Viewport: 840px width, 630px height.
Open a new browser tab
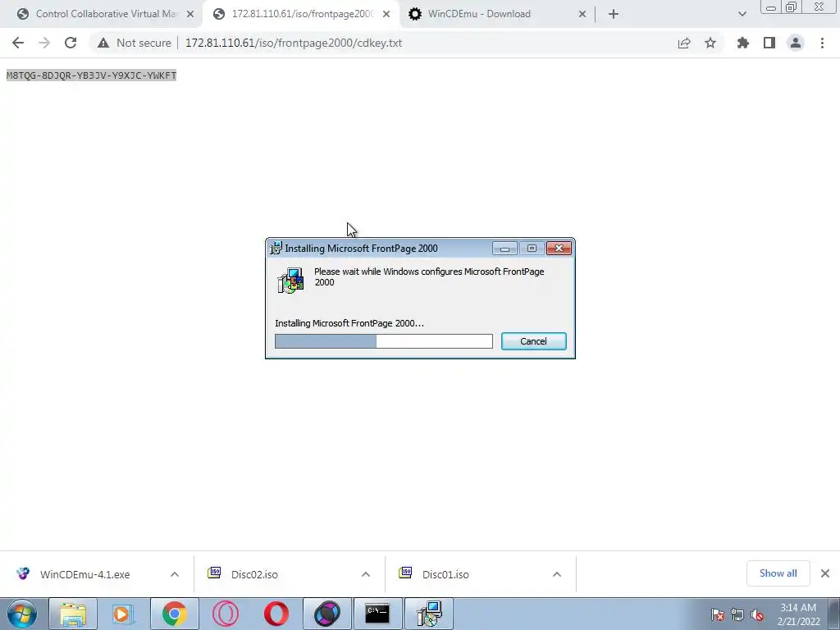tap(614, 14)
